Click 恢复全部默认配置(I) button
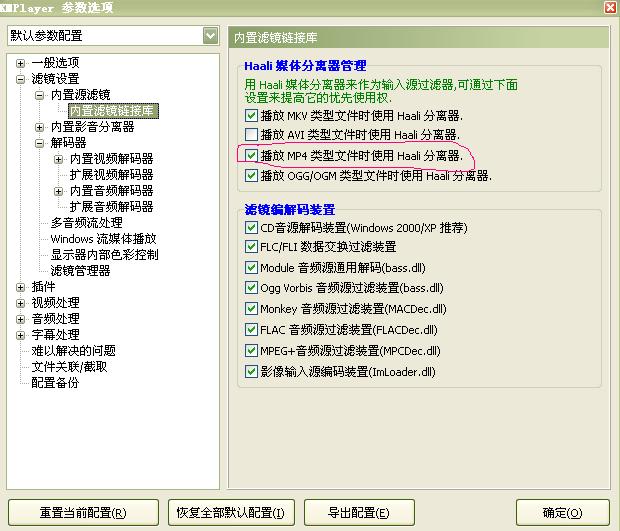Screen dimensions: 620x531 point(231,513)
